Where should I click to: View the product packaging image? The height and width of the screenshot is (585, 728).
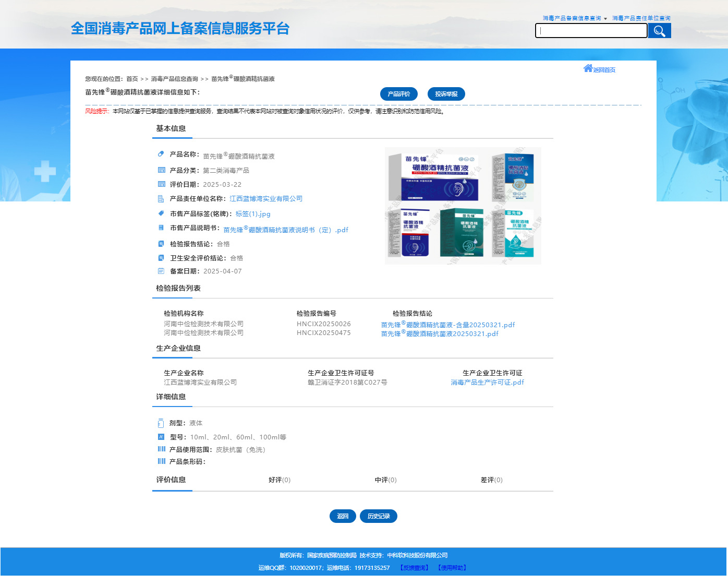coord(463,206)
